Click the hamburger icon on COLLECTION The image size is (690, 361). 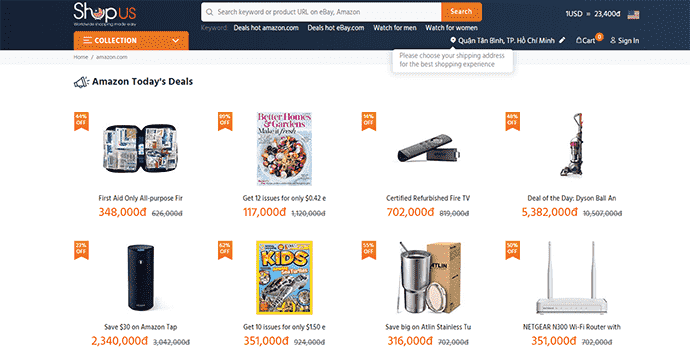tap(87, 40)
